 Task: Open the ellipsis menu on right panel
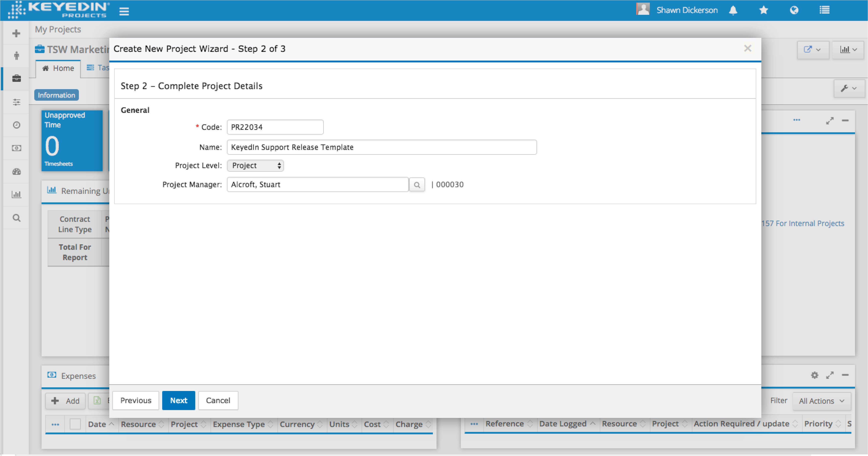click(797, 120)
